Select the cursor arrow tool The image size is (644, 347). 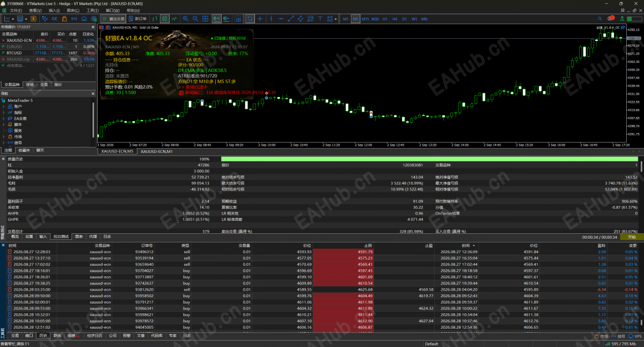tap(250, 19)
